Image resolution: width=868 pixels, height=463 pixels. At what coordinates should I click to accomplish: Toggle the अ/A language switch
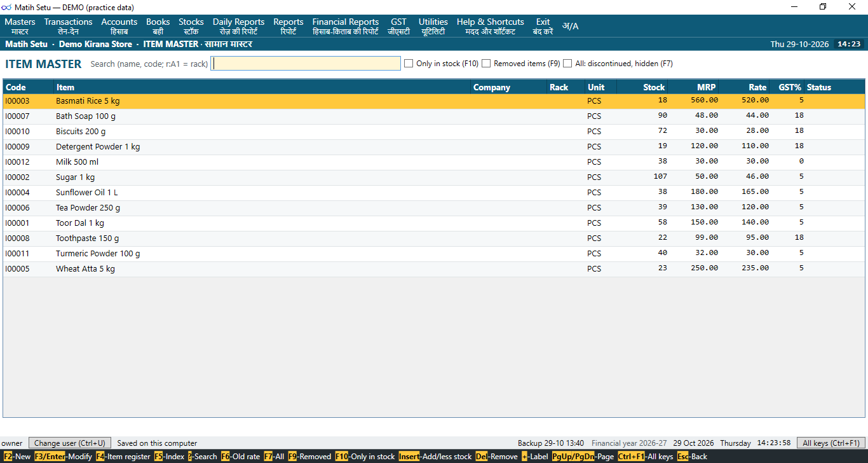point(570,26)
